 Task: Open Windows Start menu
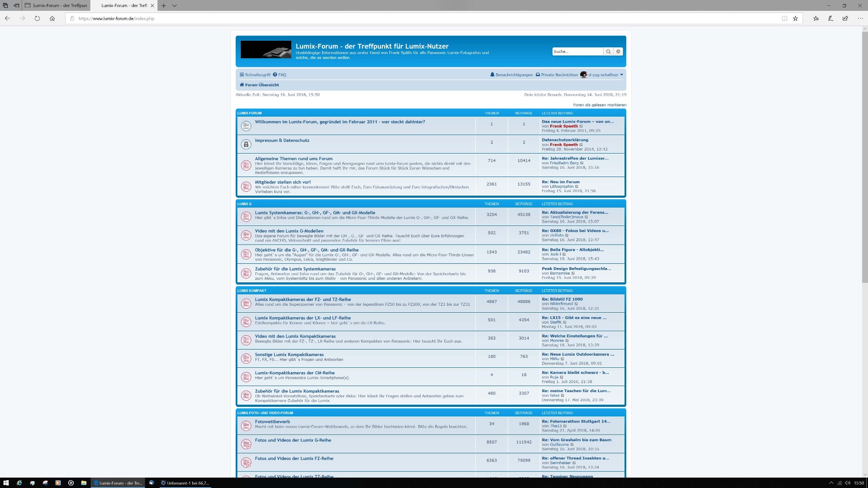pyautogui.click(x=6, y=483)
